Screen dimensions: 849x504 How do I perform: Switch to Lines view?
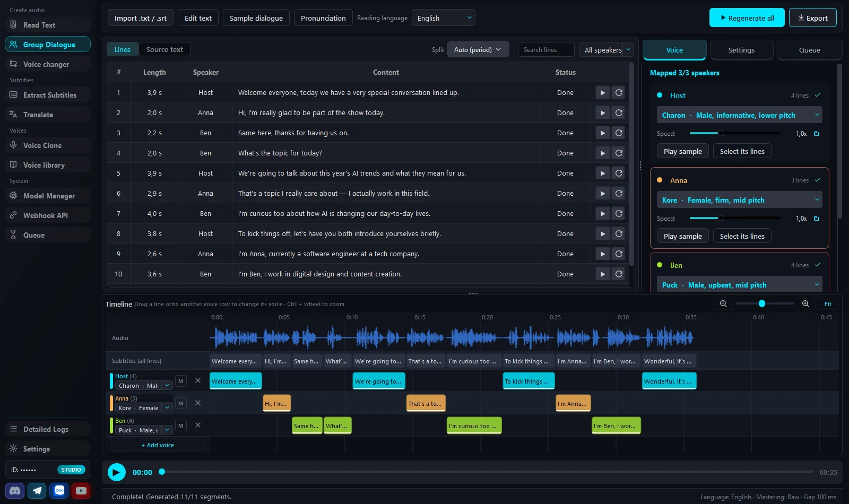[123, 49]
